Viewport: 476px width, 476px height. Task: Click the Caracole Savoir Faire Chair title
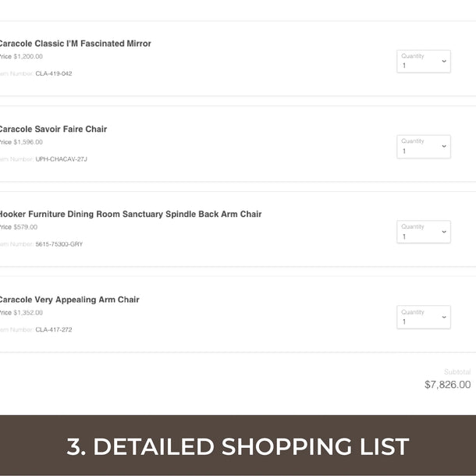(53, 130)
